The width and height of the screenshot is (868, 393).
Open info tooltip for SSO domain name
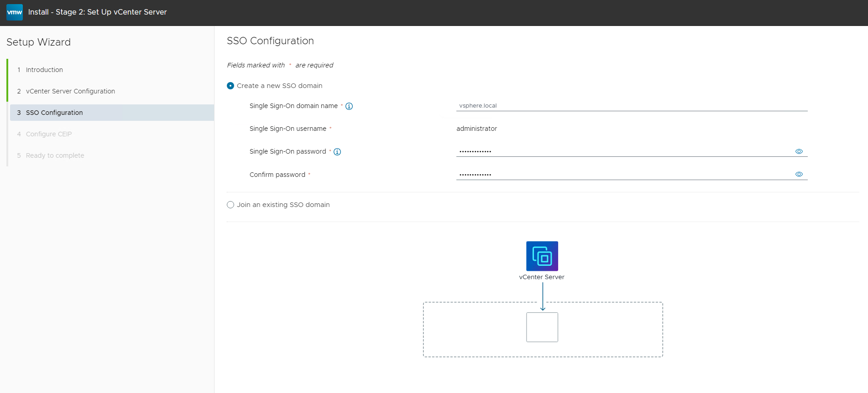(x=349, y=106)
